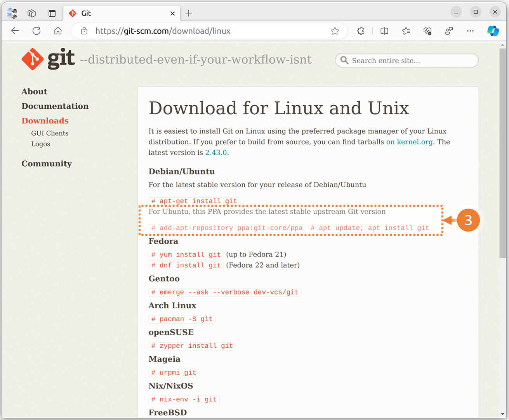Open the Downloads section
The width and height of the screenshot is (509, 420).
pyautogui.click(x=45, y=121)
